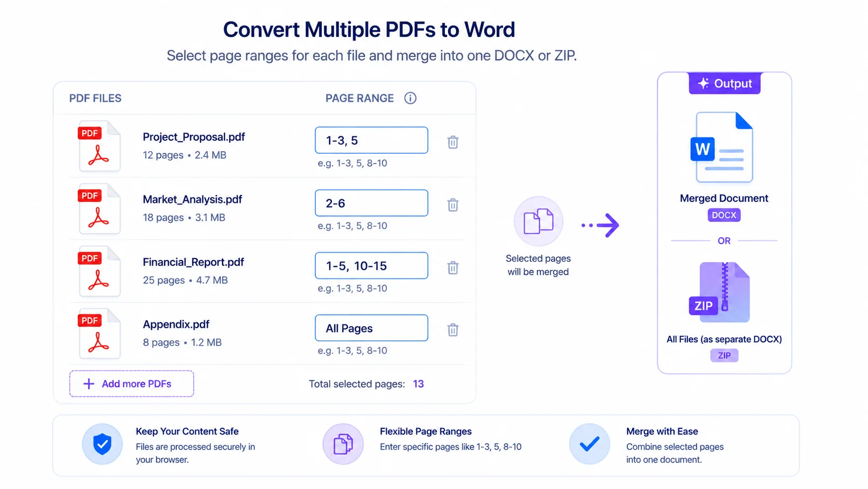Viewport: 868px width, 489px height.
Task: Click the Appendix.pdf file name
Action: point(176,324)
